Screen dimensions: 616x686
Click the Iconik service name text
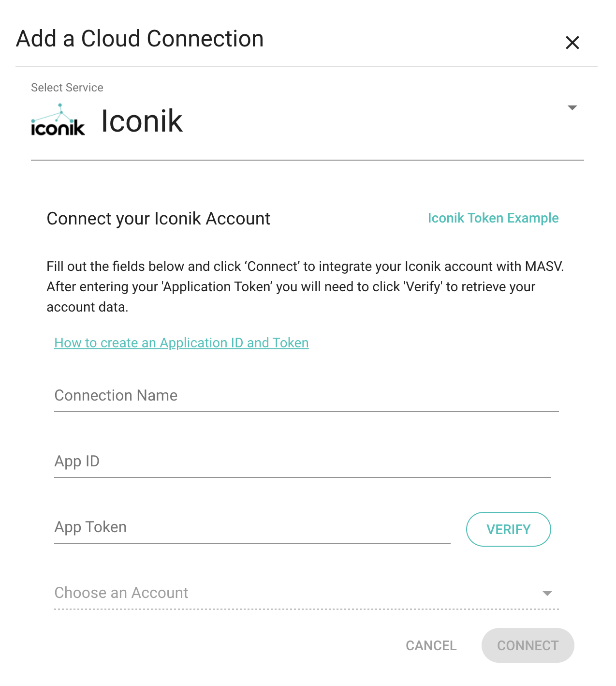[x=142, y=120]
